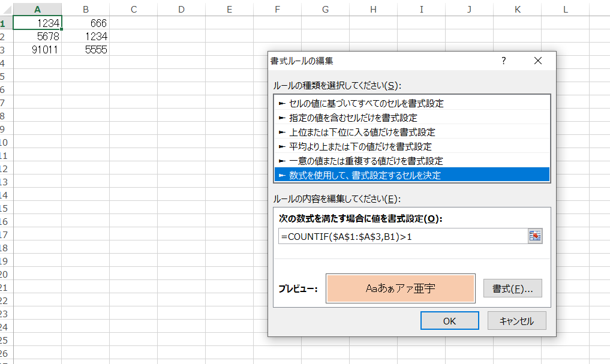This screenshot has width=610, height=364.
Task: Select row header 2
Action: click(x=5, y=36)
